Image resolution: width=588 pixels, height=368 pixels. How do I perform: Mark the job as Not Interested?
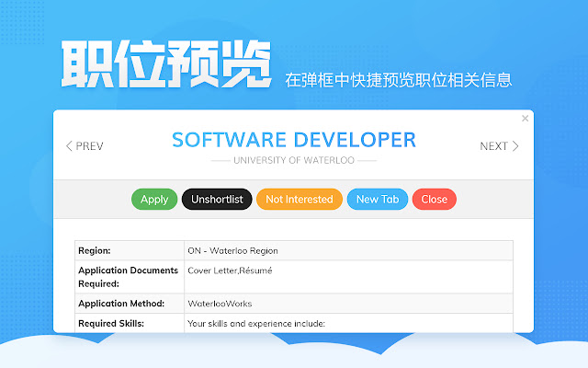(300, 200)
